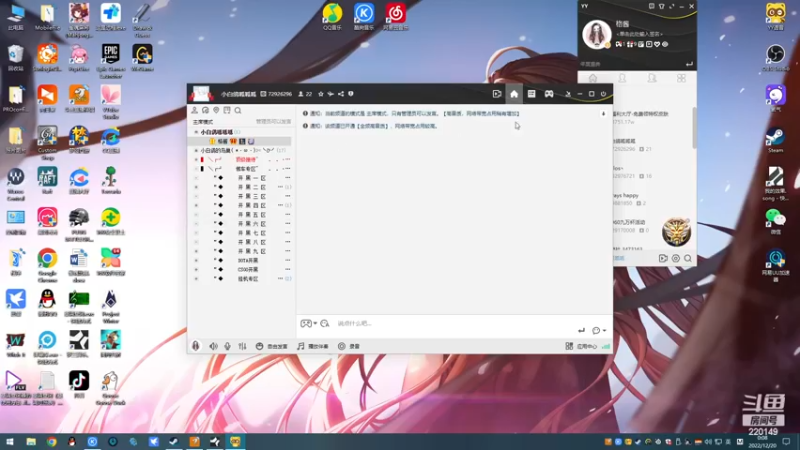Click the user icon above the channel tree
This screenshot has width=800, height=450.
[194, 110]
